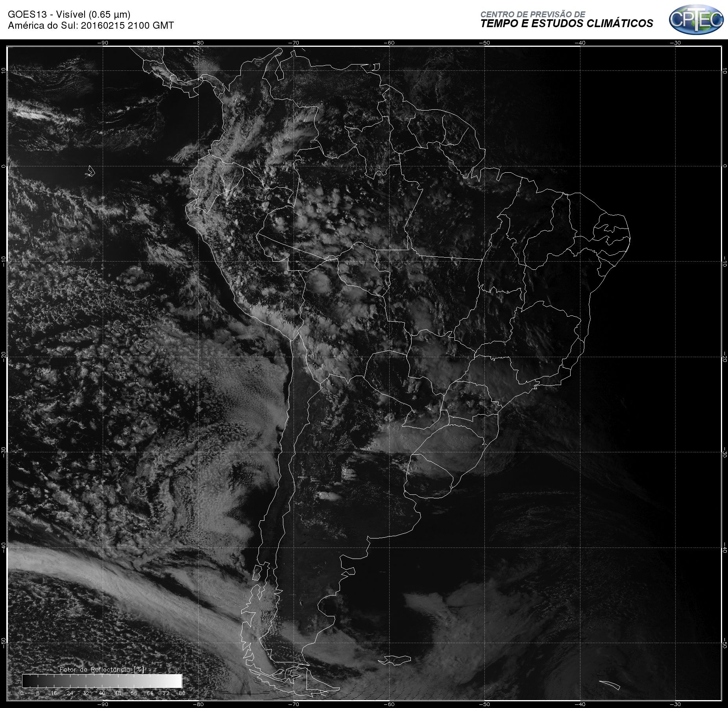
Task: Click 'CENTRO DE PREVISÃO DE' header text
Action: 532,14
